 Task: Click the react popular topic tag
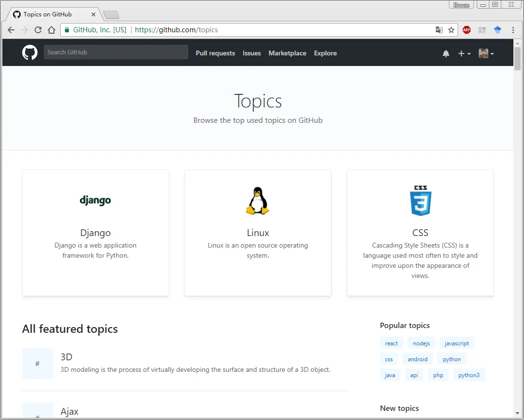392,343
